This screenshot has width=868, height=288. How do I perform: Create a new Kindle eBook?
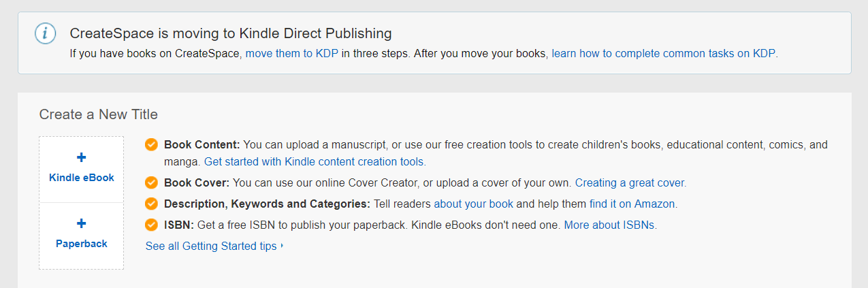click(x=82, y=170)
